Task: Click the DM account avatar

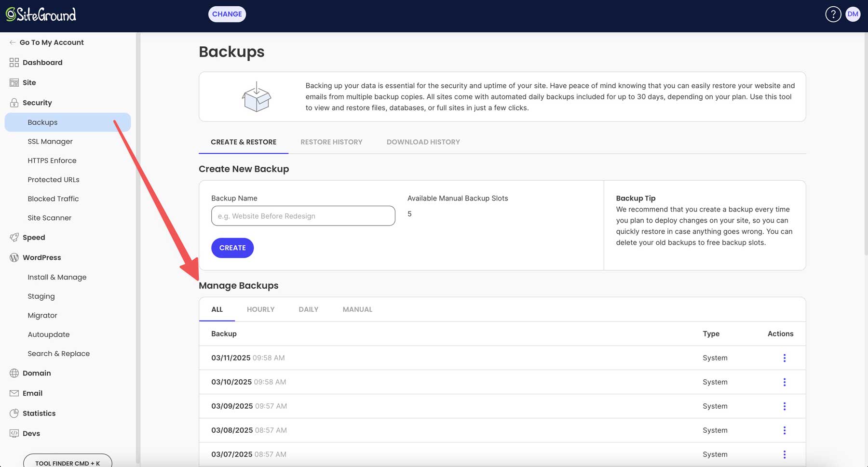Action: click(853, 14)
